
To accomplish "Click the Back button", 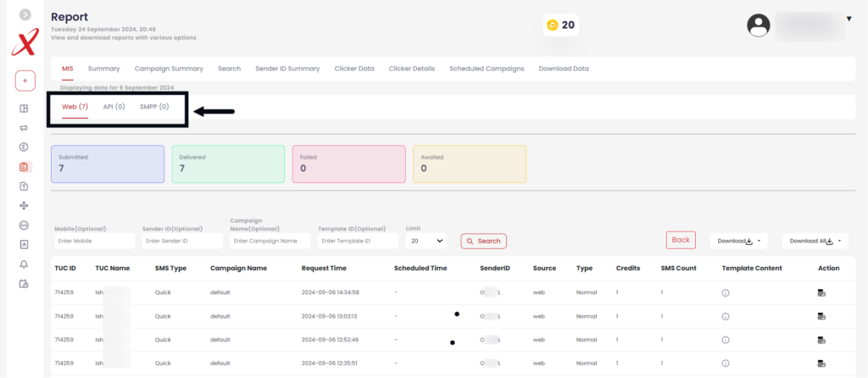I will [x=681, y=240].
